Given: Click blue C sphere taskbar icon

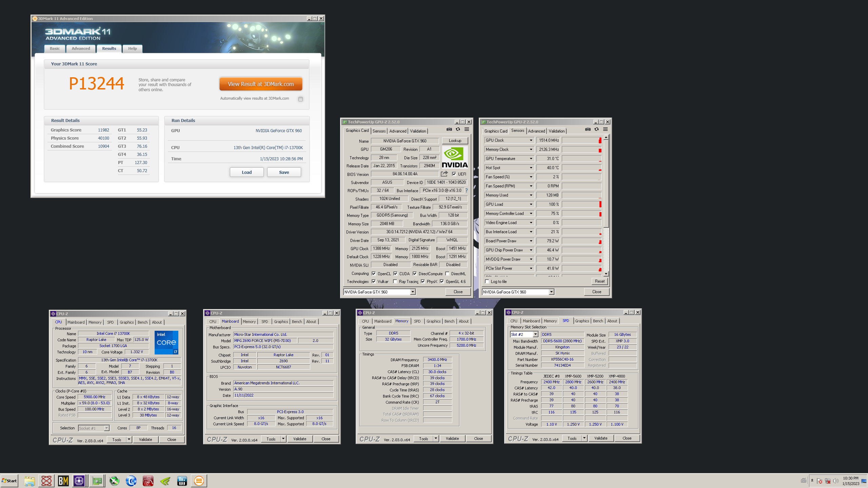Looking at the screenshot, I should [x=131, y=481].
